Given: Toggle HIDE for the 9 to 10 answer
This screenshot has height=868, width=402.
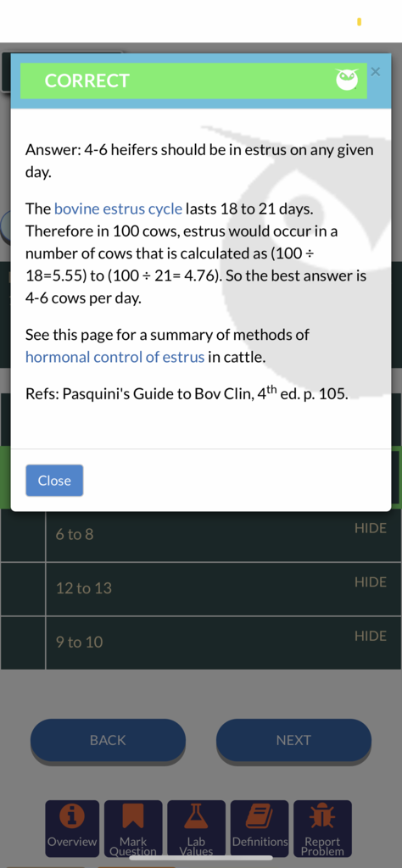Looking at the screenshot, I should click(371, 636).
